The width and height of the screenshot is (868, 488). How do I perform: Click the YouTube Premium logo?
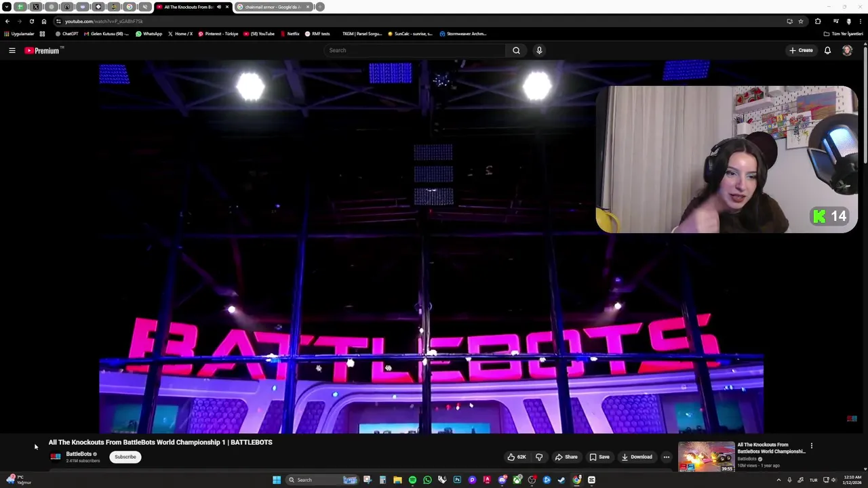43,50
